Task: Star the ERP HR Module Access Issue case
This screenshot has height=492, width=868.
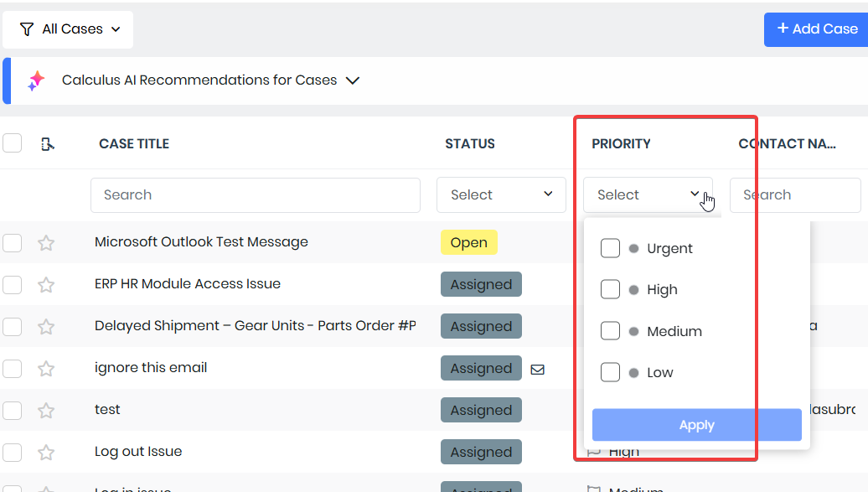Action: pyautogui.click(x=46, y=285)
